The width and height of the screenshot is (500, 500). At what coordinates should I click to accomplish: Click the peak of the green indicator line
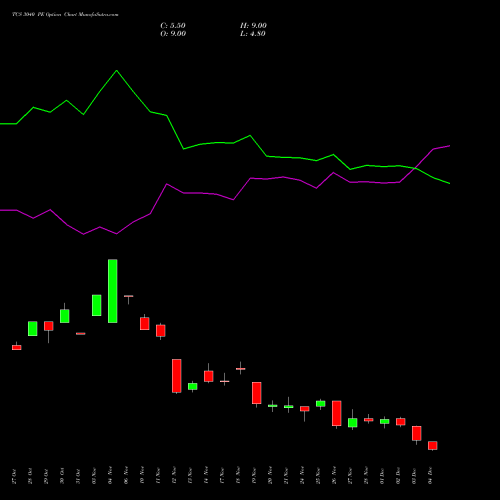pos(116,71)
